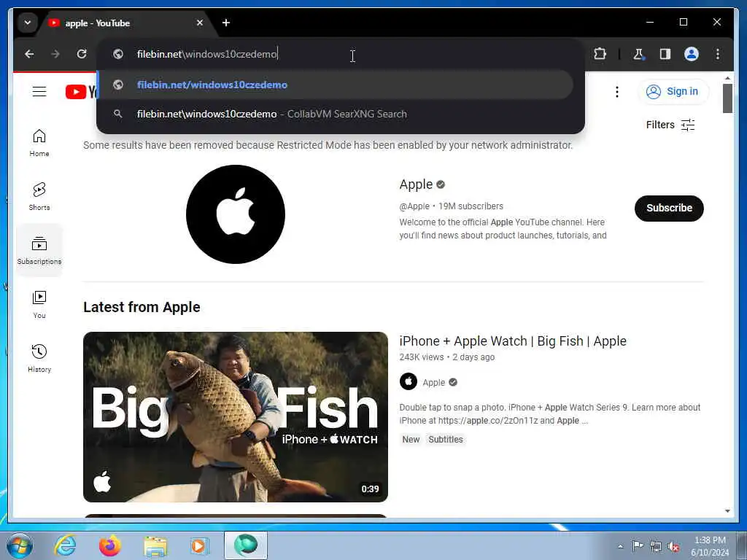Image resolution: width=747 pixels, height=560 pixels.
Task: Open the Chrome three-dot menu
Action: pyautogui.click(x=718, y=54)
